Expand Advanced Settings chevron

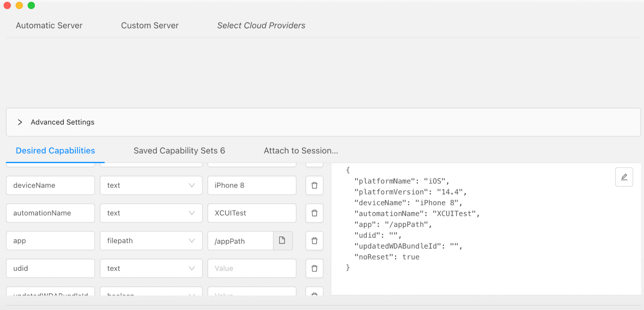(x=20, y=122)
